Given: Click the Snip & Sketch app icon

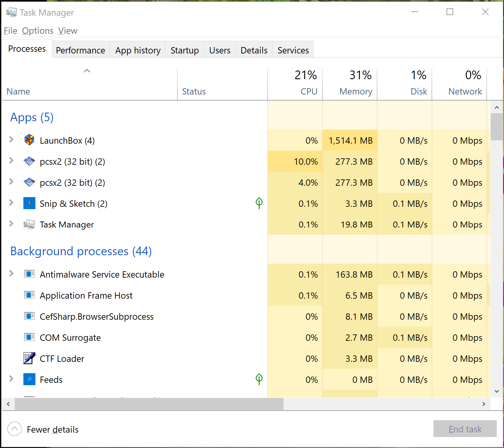Looking at the screenshot, I should [x=29, y=203].
